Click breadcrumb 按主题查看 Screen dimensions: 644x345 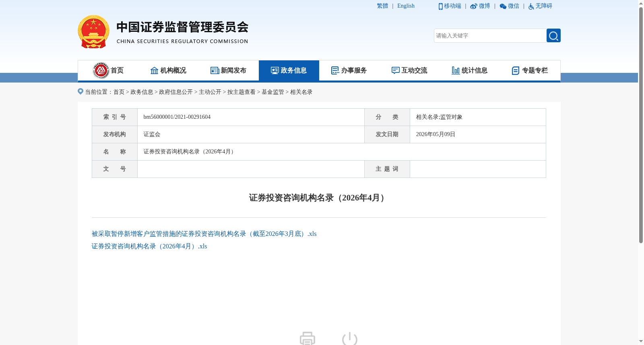[x=242, y=92]
